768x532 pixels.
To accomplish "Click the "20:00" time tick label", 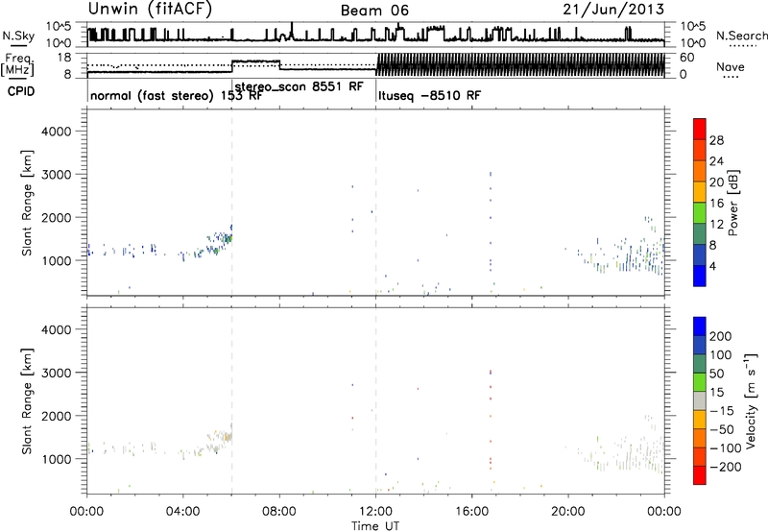I will coord(567,512).
